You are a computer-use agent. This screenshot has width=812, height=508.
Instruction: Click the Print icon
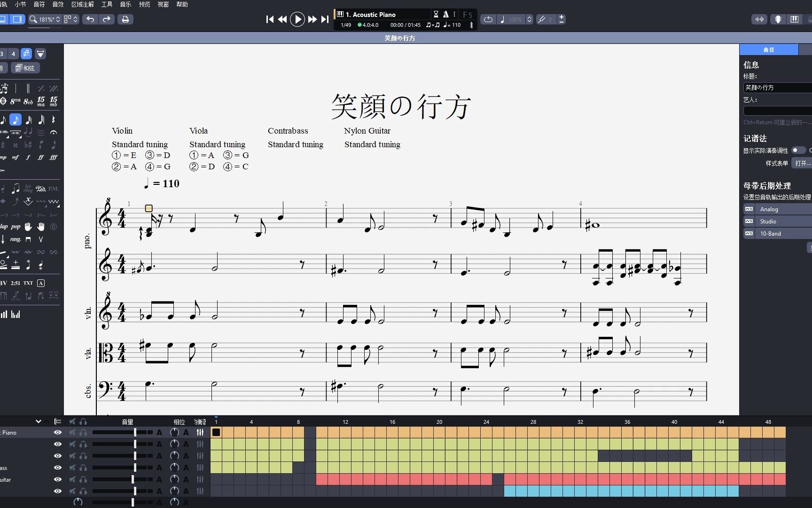125,19
